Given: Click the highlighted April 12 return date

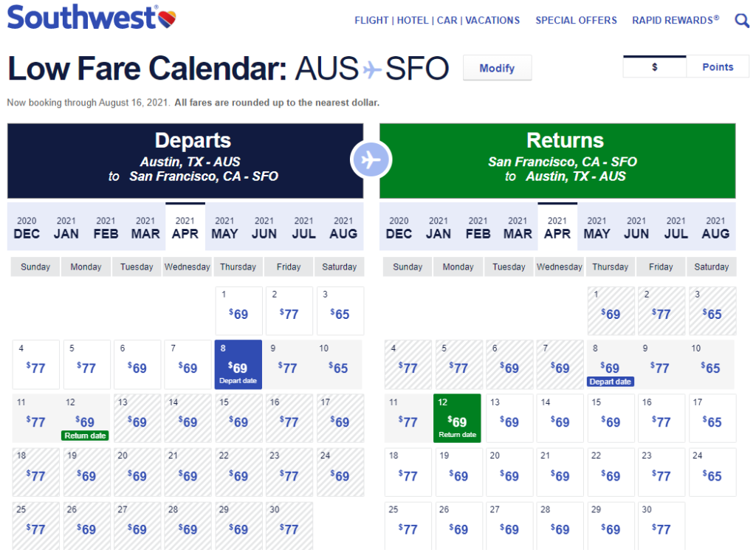Looking at the screenshot, I should click(458, 418).
